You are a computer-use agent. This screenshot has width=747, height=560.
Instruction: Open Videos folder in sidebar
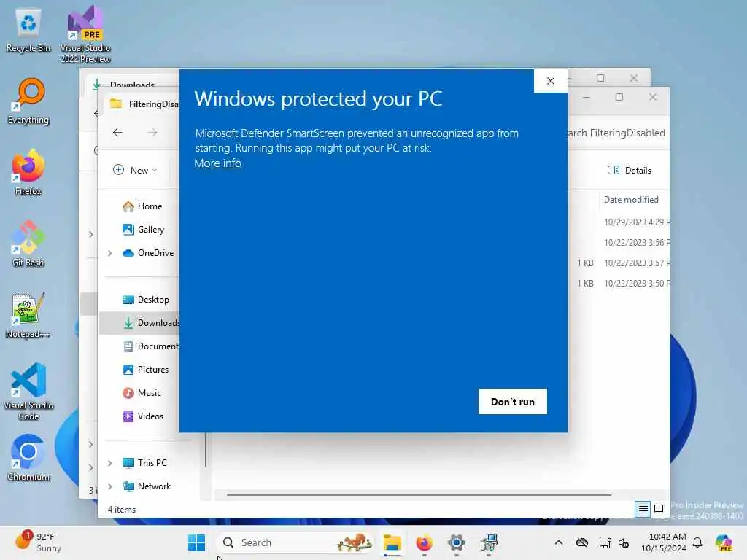click(x=143, y=416)
